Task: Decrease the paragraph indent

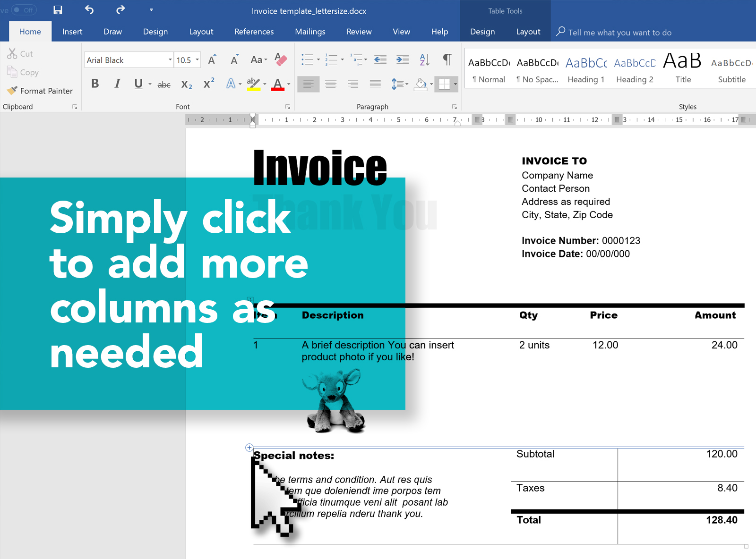Action: point(380,59)
